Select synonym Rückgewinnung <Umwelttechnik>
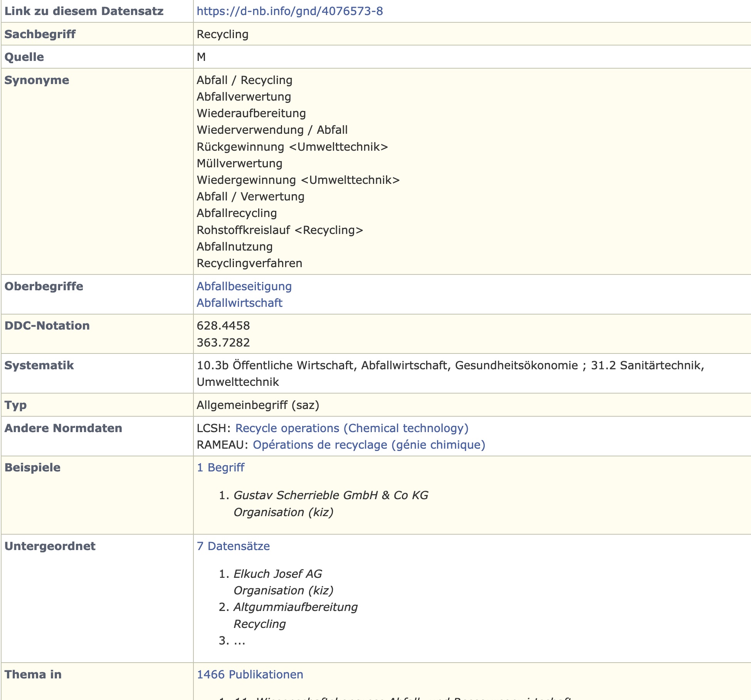Image resolution: width=751 pixels, height=700 pixels. point(292,147)
